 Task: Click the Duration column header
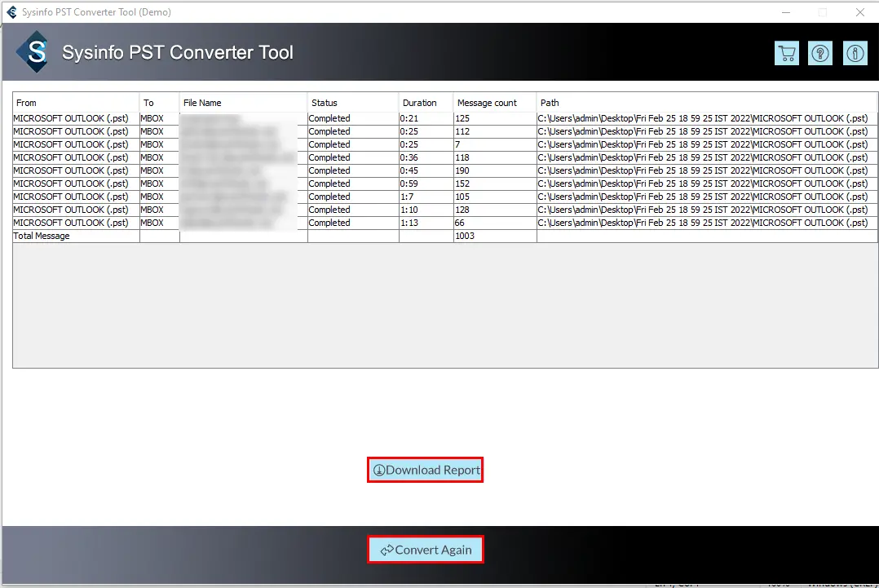425,103
